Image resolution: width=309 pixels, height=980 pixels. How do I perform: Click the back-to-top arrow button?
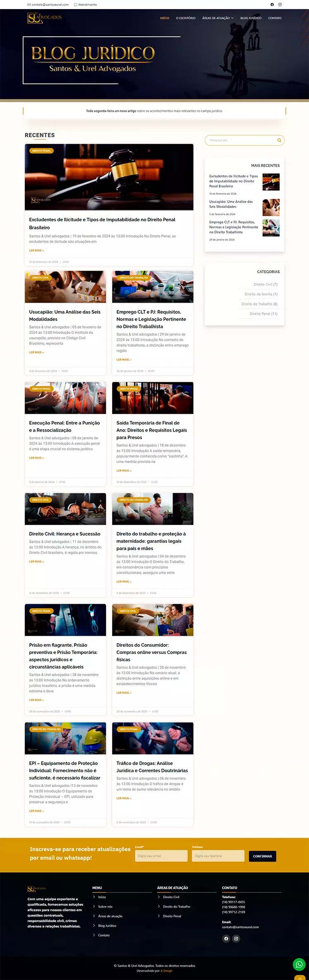pyautogui.click(x=300, y=978)
